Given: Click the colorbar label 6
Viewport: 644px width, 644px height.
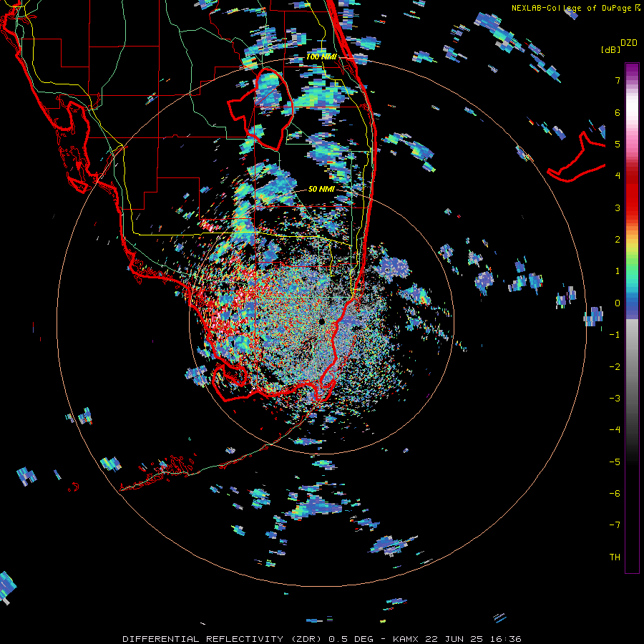Looking at the screenshot, I should click(x=618, y=112).
